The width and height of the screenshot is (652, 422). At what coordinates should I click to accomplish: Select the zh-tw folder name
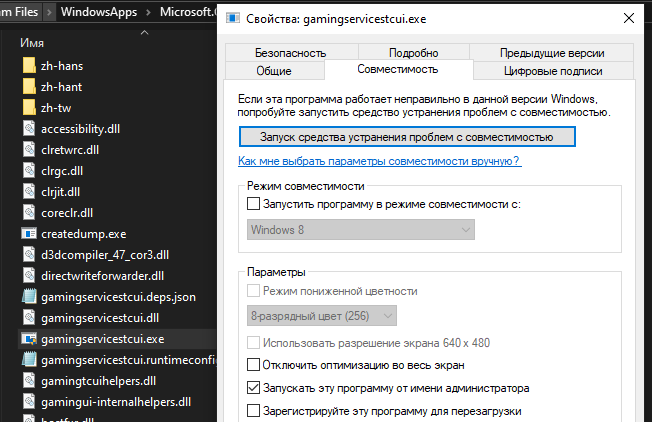(56, 108)
